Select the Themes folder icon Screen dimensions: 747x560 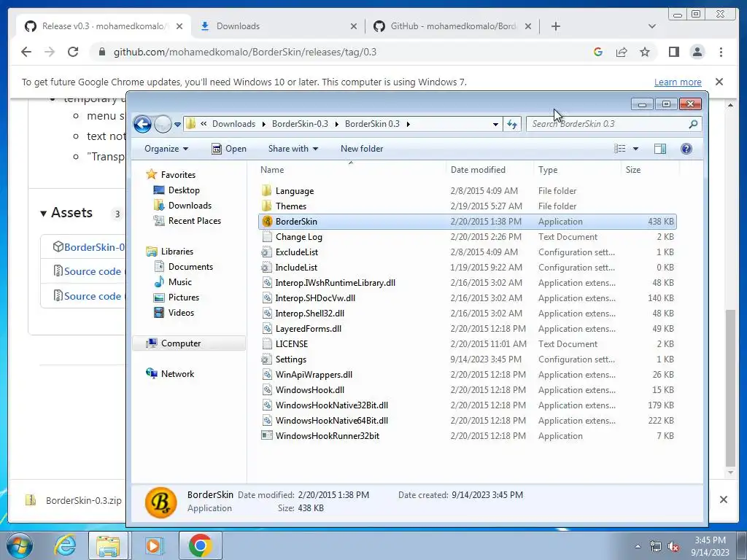[x=267, y=206]
